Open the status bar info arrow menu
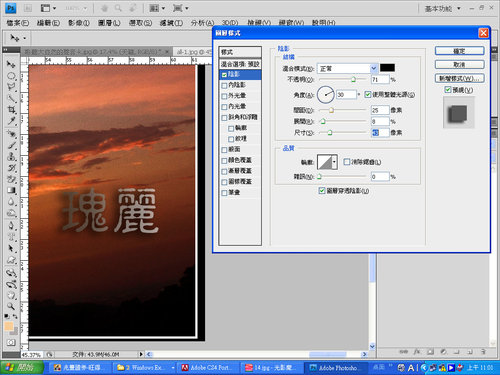Image resolution: width=500 pixels, height=375 pixels. [141, 354]
